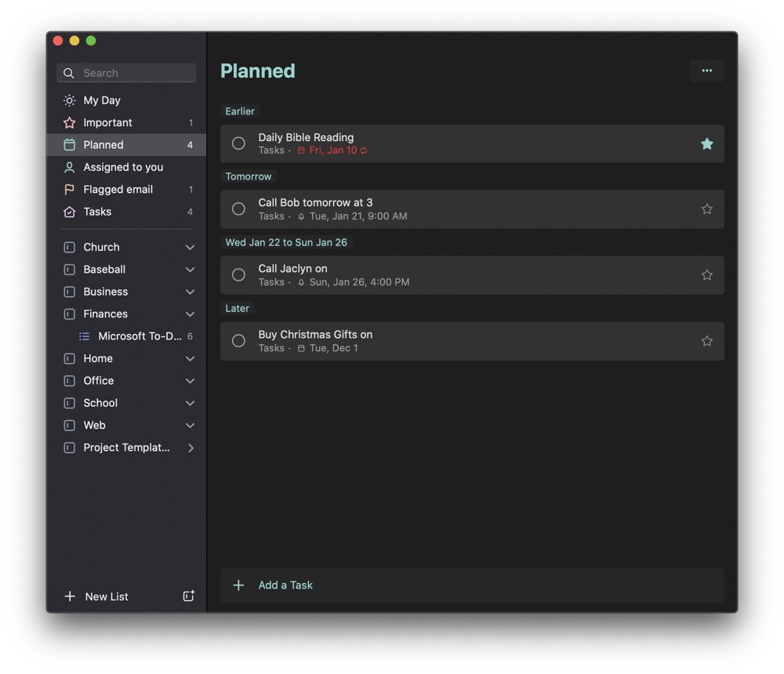Image resolution: width=784 pixels, height=674 pixels.
Task: Click the Microsoft To-D... list icon
Action: (x=85, y=336)
